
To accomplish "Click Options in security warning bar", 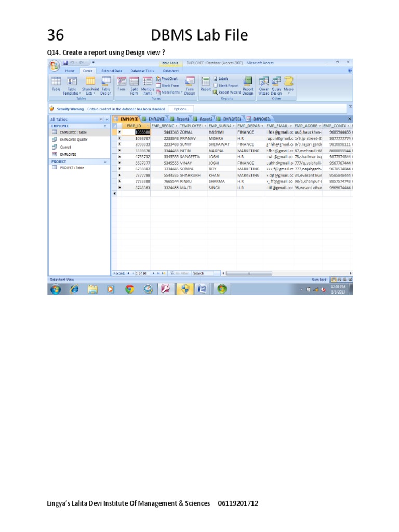I will point(181,109).
